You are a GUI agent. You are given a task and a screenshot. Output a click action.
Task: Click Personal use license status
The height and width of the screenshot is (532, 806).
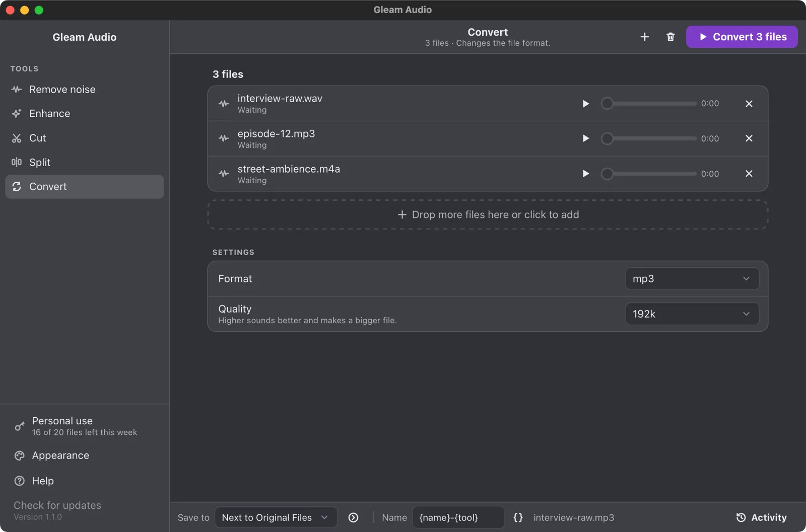84,426
